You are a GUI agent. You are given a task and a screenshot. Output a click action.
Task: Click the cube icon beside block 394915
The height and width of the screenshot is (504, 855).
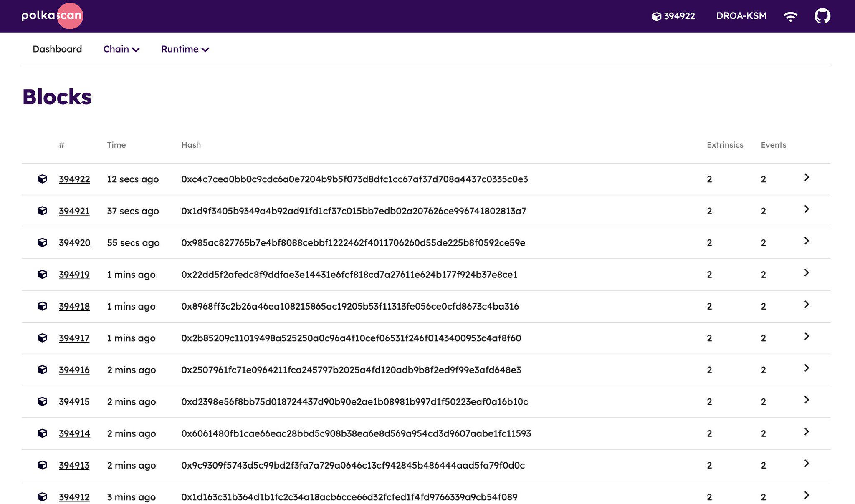tap(43, 402)
